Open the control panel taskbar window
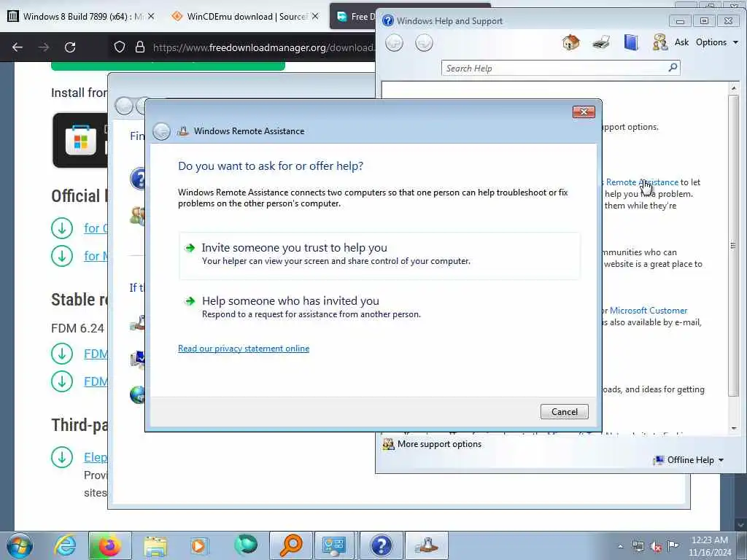Image resolution: width=747 pixels, height=560 pixels. click(336, 545)
